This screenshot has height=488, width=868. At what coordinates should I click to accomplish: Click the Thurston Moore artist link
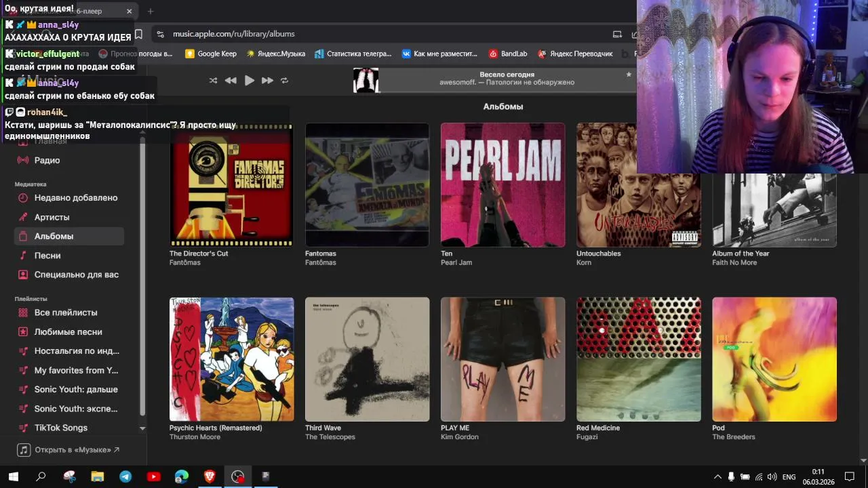pos(195,437)
